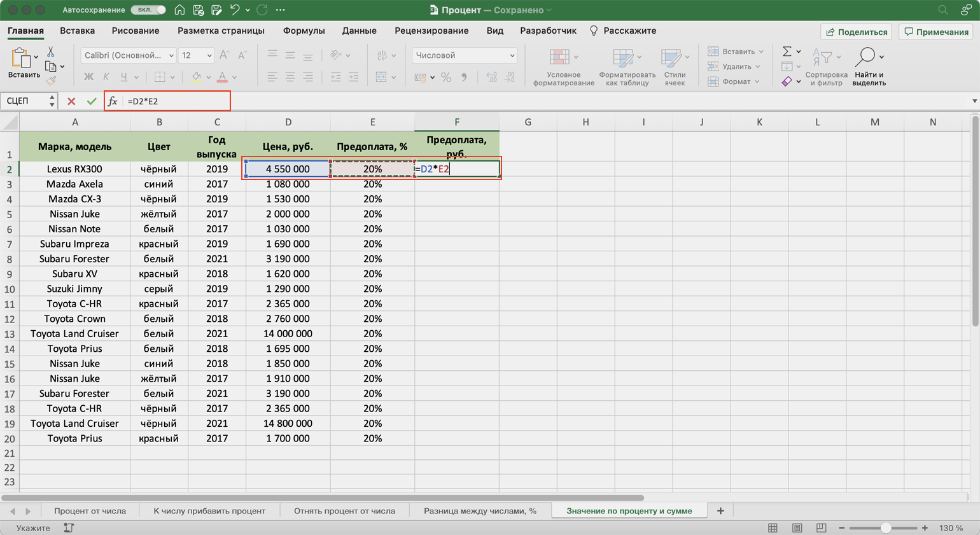Click the Примечания comments button
The height and width of the screenshot is (535, 980).
(937, 32)
